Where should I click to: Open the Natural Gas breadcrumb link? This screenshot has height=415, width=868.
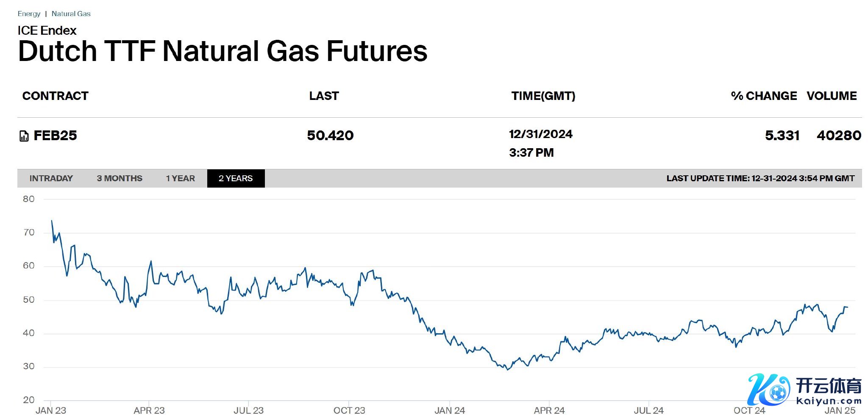(71, 14)
